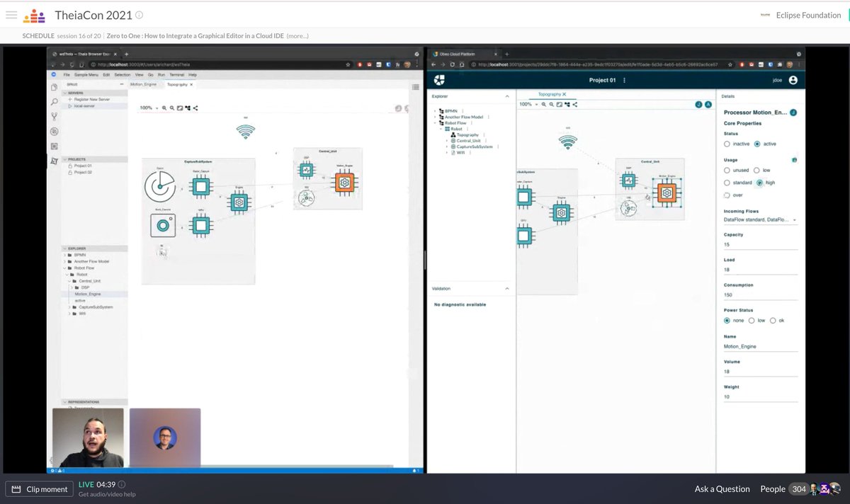Set Usage to low
The image size is (850, 504).
[756, 170]
